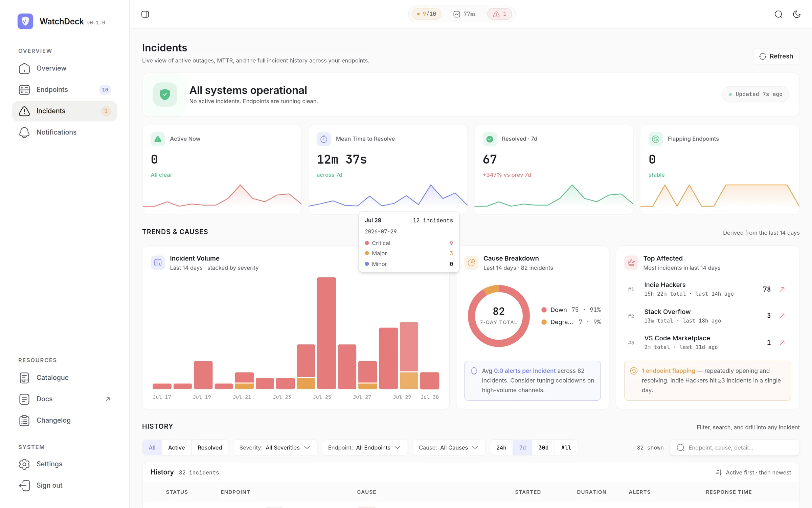Click the WatchDeck logo icon
812x508 pixels.
(x=25, y=21)
